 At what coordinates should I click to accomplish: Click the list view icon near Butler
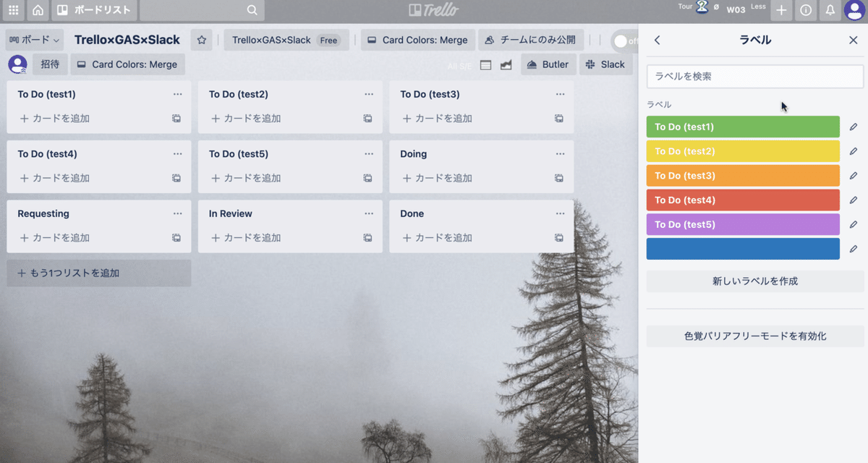point(486,65)
